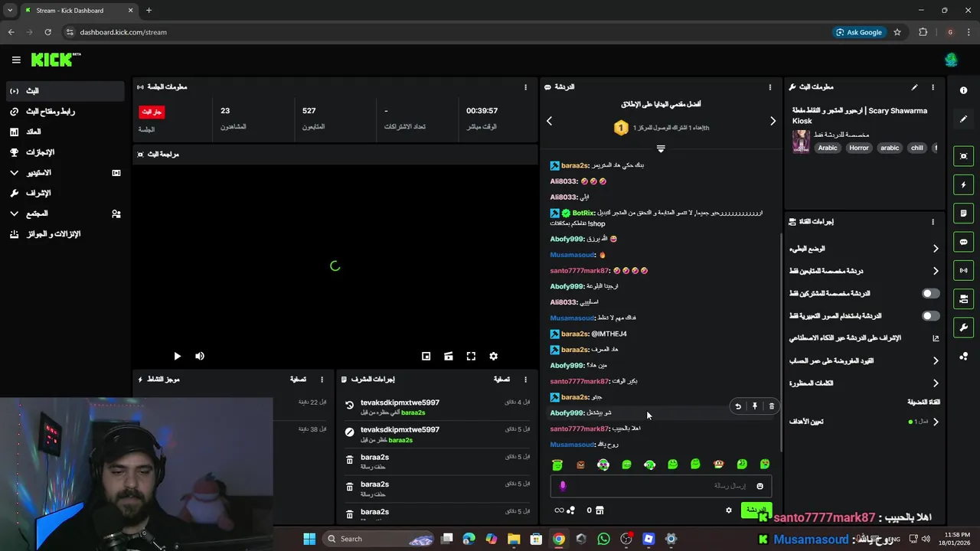980x551 pixels.
Task: Open stream URL and key sidebar item
Action: [x=64, y=112]
